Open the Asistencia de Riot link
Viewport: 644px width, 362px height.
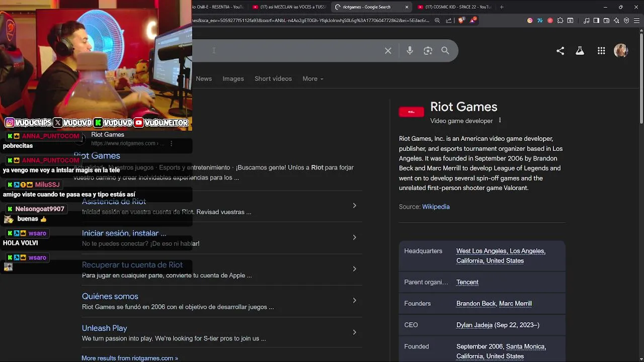coord(114,202)
